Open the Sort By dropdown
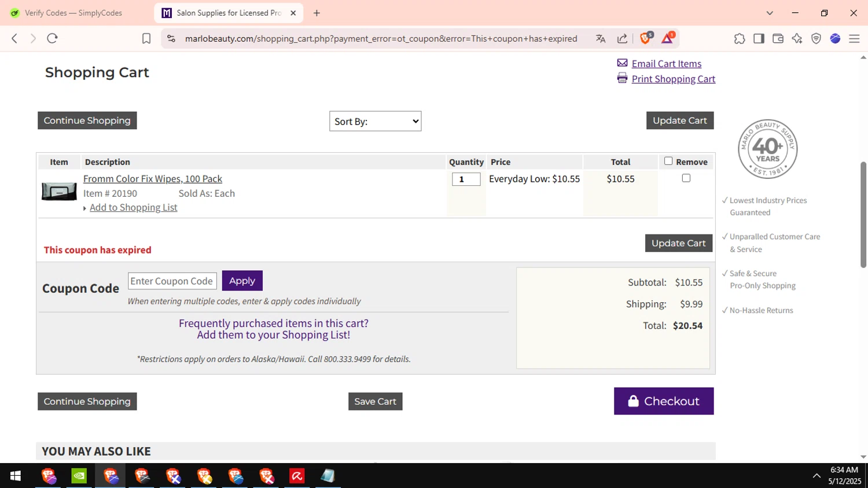Viewport: 868px width, 488px height. pos(376,121)
